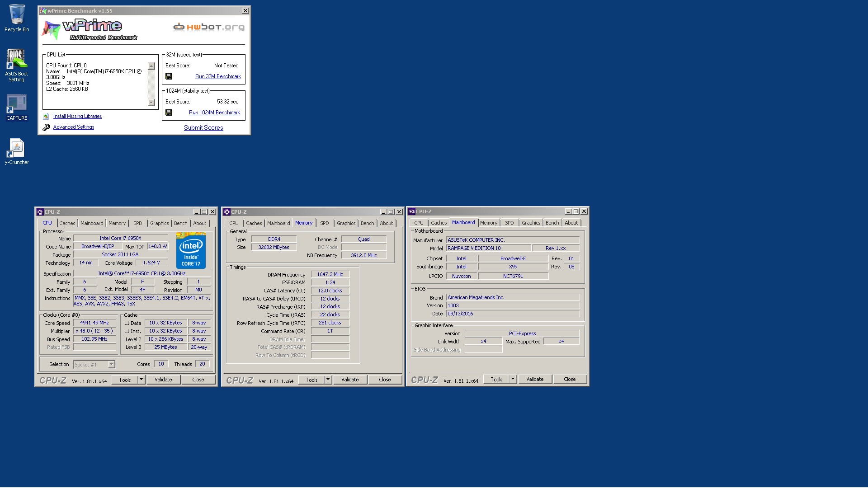The height and width of the screenshot is (488, 868).
Task: Click the 53.32 sec best score text
Action: tap(227, 102)
